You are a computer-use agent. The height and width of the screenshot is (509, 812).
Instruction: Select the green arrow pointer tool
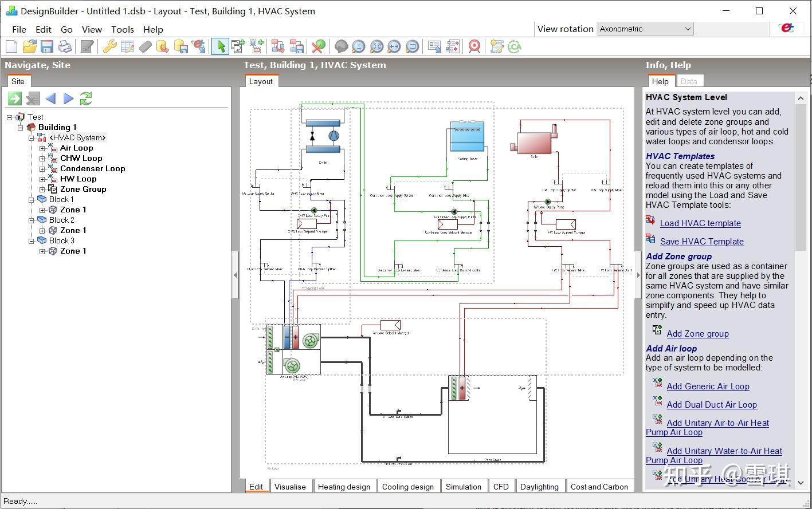[x=220, y=46]
